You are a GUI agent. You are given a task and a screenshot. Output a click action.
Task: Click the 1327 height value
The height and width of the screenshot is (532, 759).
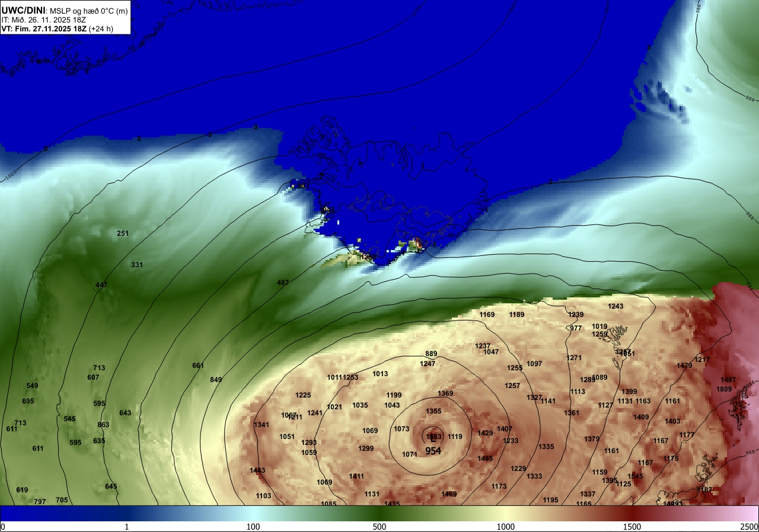tap(534, 398)
